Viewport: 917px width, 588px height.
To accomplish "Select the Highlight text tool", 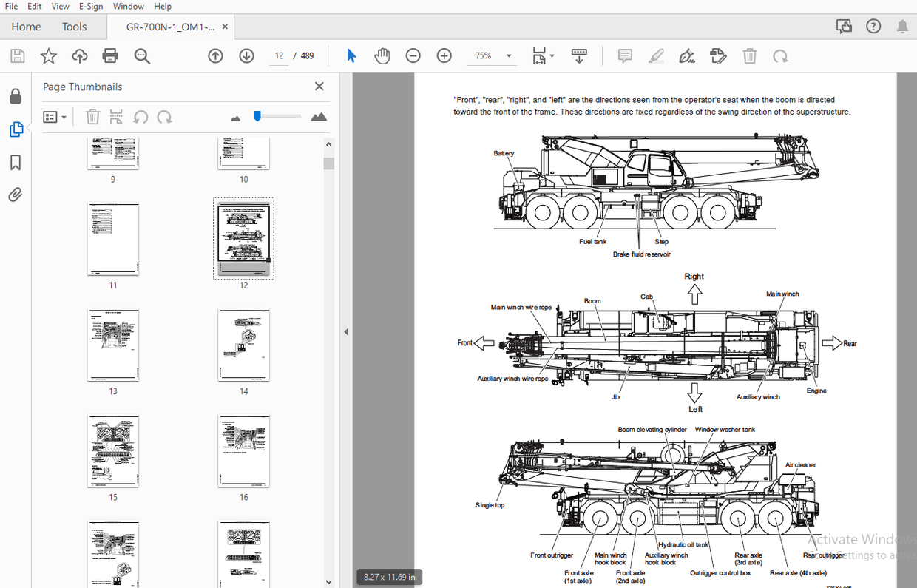I will point(656,55).
